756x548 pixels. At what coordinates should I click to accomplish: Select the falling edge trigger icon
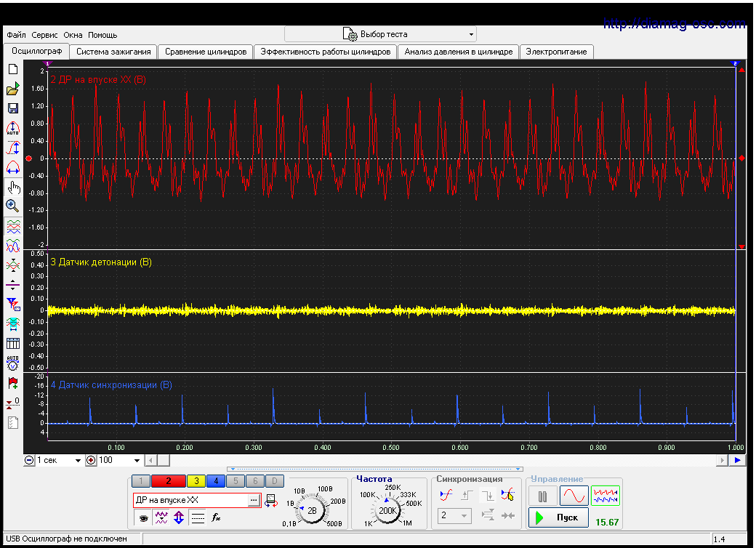488,495
